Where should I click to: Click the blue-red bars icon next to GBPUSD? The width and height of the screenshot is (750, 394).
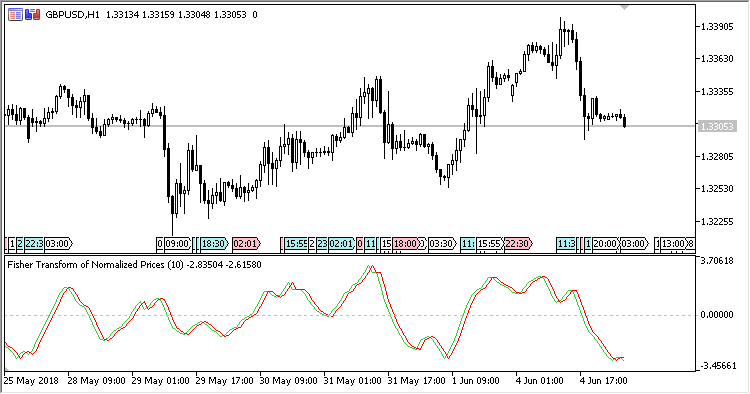coord(33,15)
